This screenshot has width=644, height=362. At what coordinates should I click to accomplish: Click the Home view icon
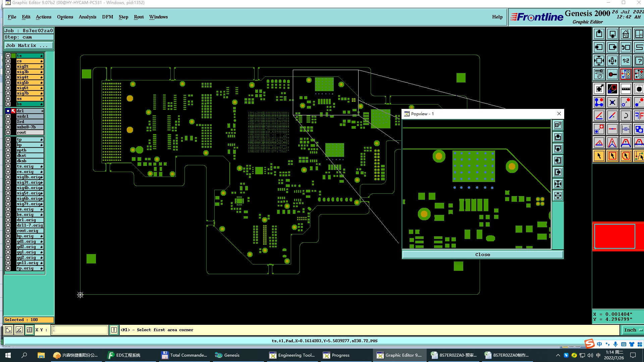click(x=626, y=34)
